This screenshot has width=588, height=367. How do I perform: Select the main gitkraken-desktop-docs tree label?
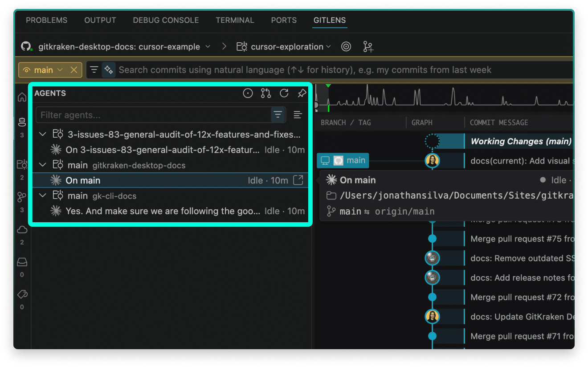(x=127, y=165)
